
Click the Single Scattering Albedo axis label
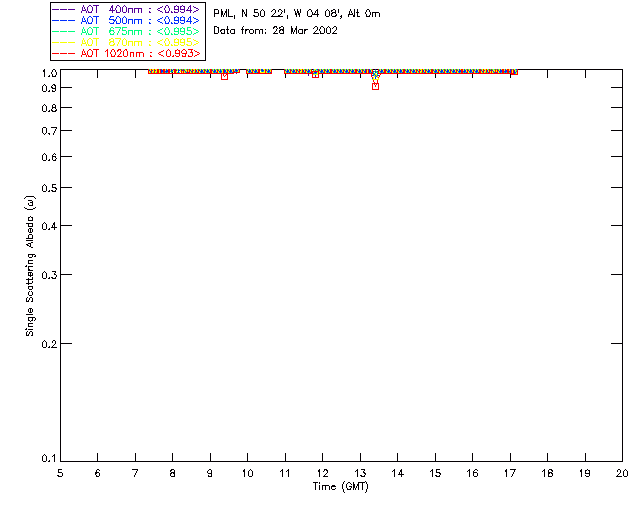(x=30, y=266)
